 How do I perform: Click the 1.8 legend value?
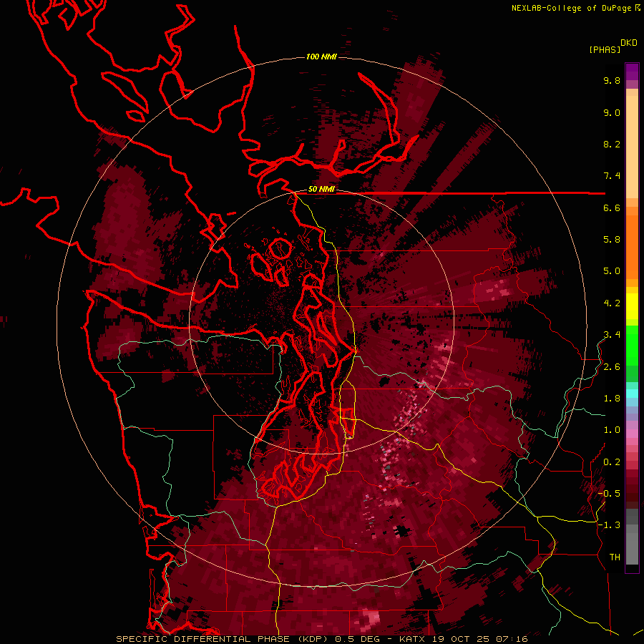612,399
